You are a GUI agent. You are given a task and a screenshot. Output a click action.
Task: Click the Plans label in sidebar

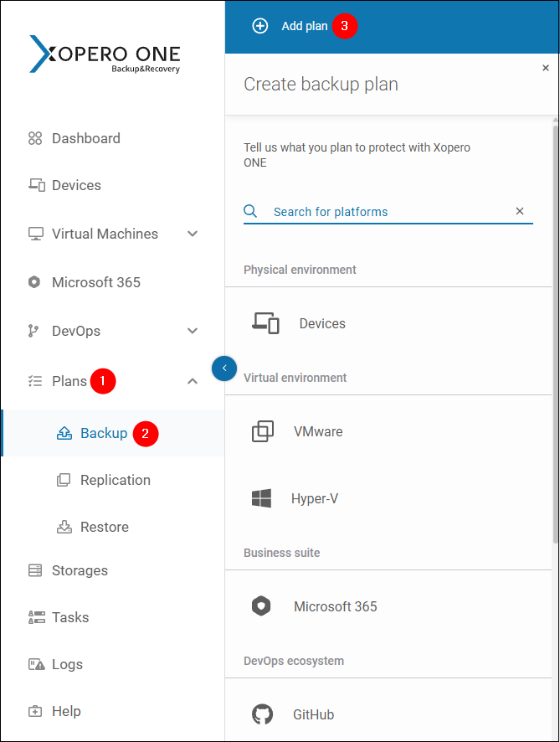pos(69,381)
